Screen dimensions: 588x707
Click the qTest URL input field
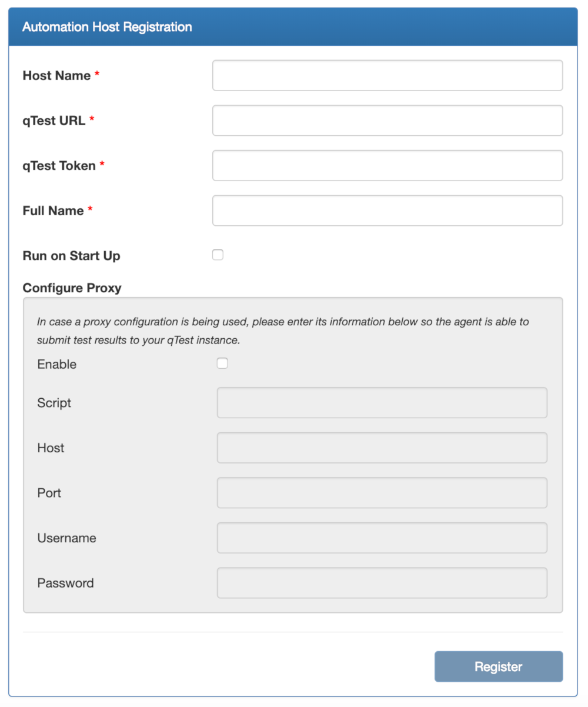pyautogui.click(x=387, y=120)
